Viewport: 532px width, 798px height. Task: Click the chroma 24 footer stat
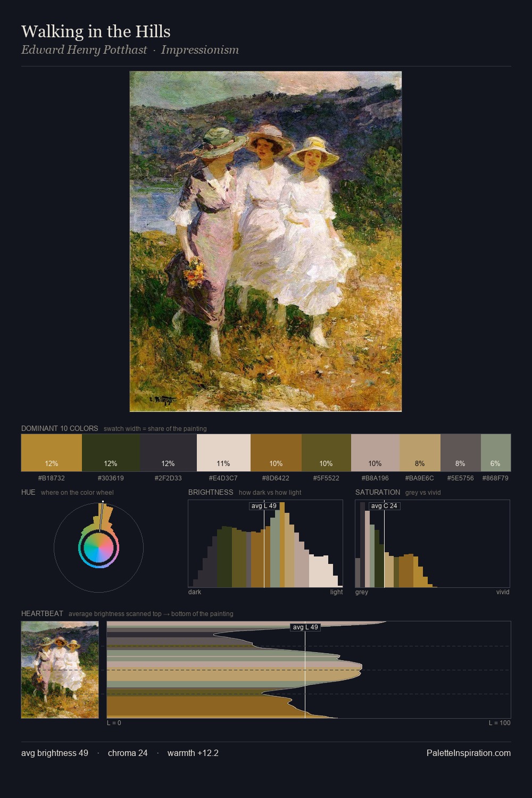pos(128,753)
